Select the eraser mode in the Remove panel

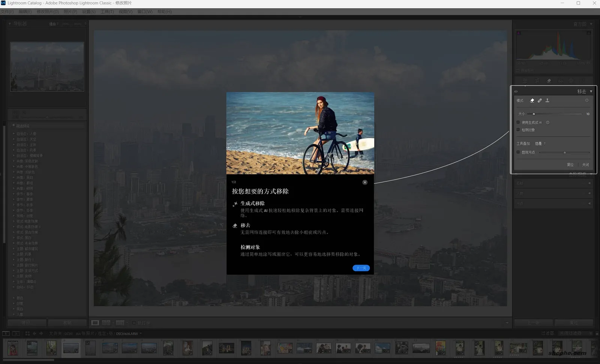pos(532,101)
